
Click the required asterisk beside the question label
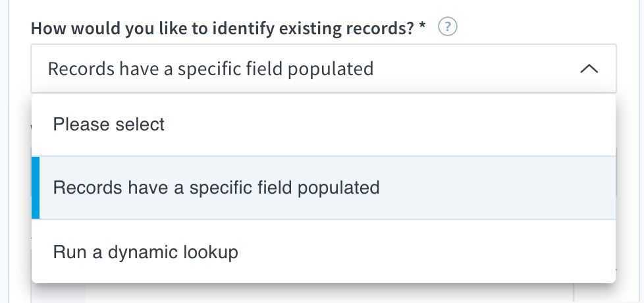pyautogui.click(x=422, y=26)
